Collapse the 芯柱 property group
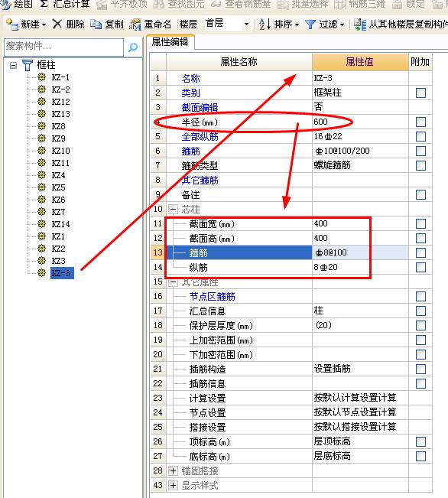This screenshot has width=448, height=498. [x=173, y=210]
